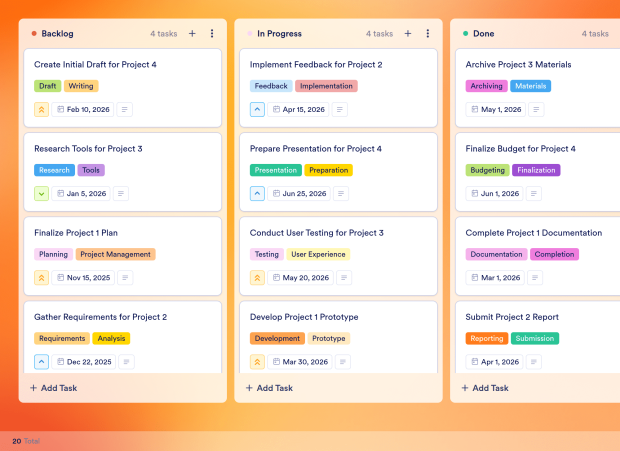Open the Jan 5, 2026 due date

[x=81, y=194]
